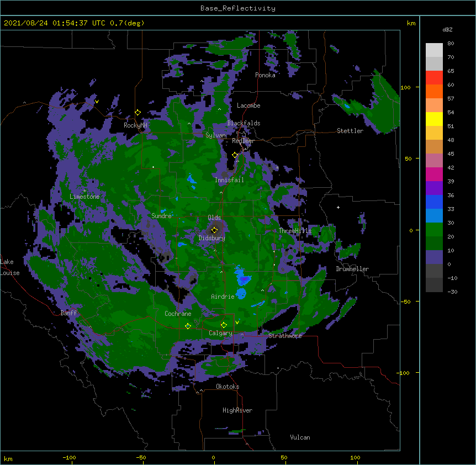Click the Innisfail label
The width and height of the screenshot is (476, 465).
coord(229,180)
